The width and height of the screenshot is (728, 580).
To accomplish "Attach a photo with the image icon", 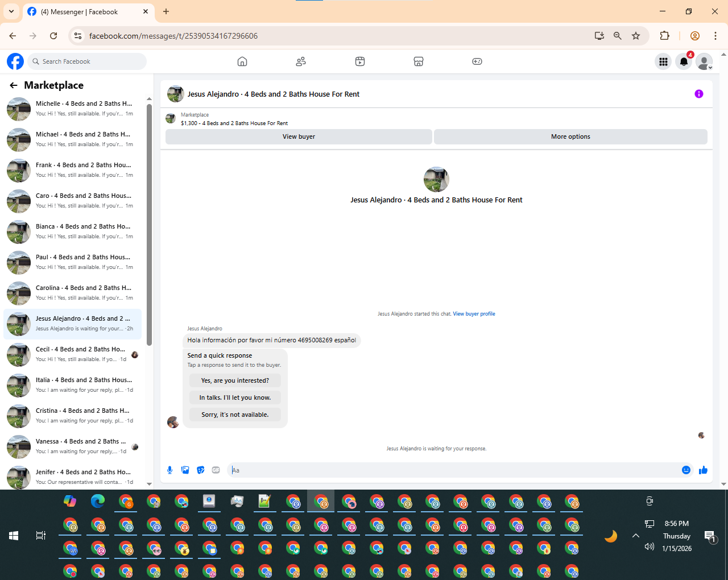I will pyautogui.click(x=185, y=470).
